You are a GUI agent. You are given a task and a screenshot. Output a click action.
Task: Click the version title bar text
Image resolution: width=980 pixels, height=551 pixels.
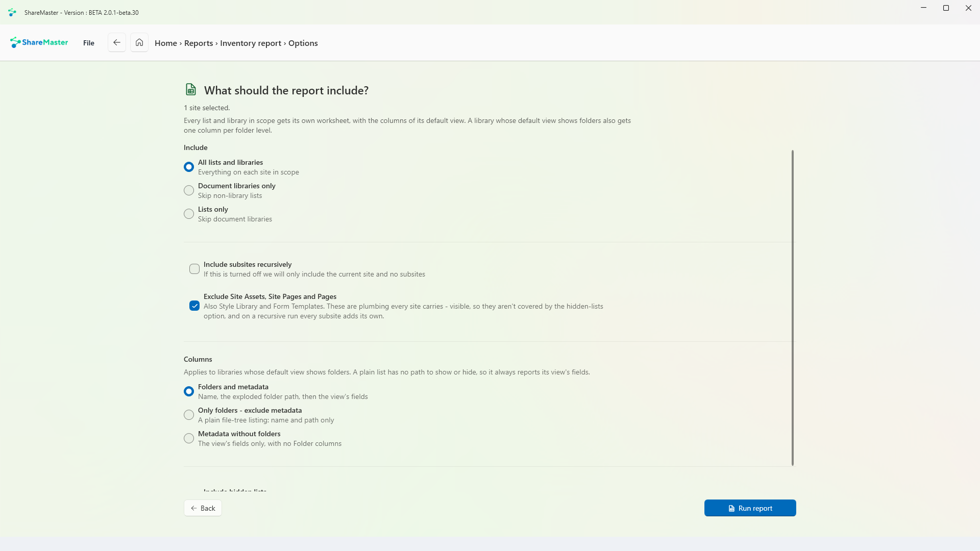coord(82,12)
